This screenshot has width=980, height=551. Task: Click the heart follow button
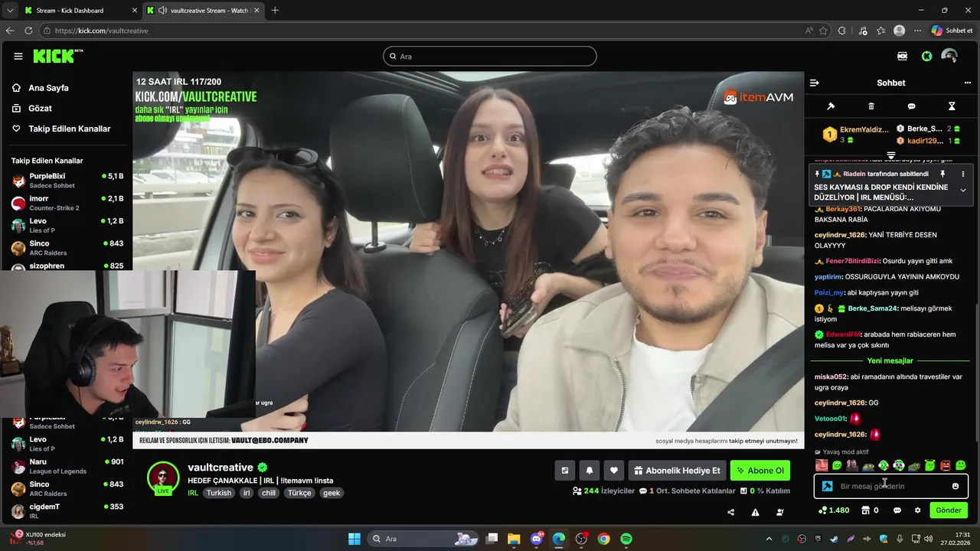point(613,471)
